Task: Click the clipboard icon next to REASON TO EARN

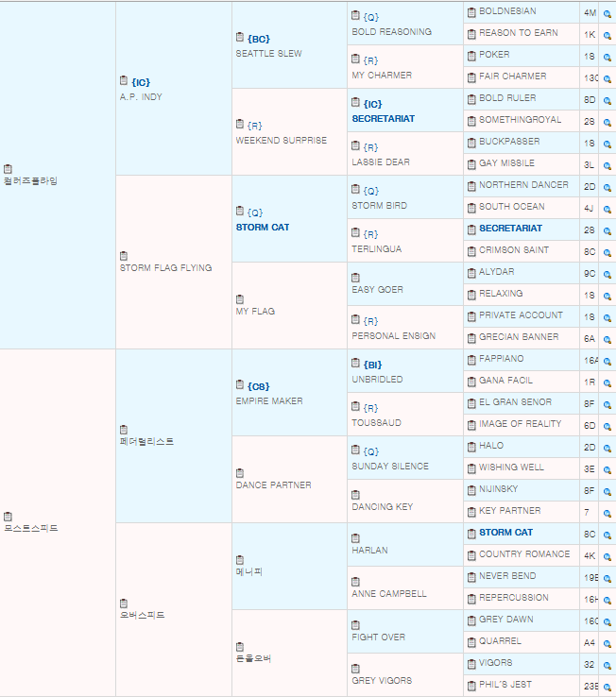Action: (471, 34)
